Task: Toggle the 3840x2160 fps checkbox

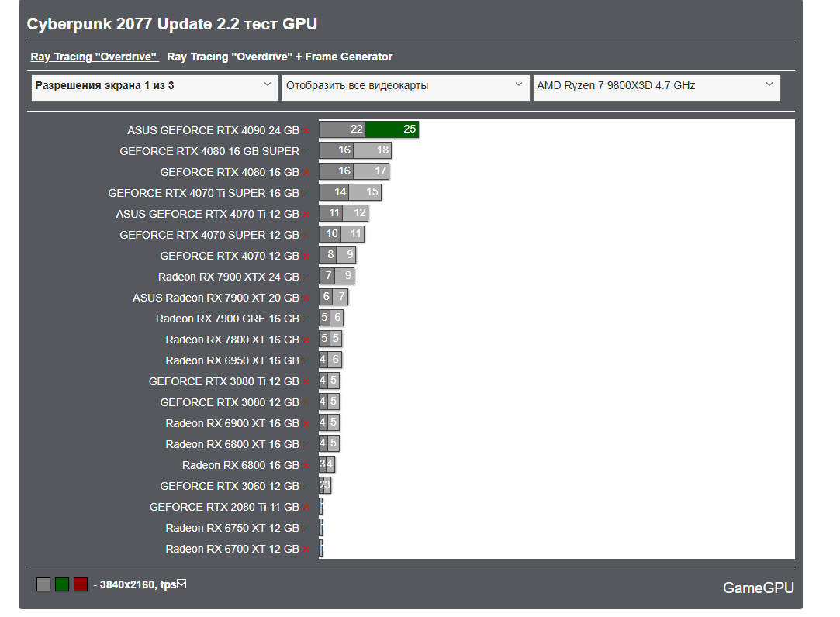Action: click(181, 584)
